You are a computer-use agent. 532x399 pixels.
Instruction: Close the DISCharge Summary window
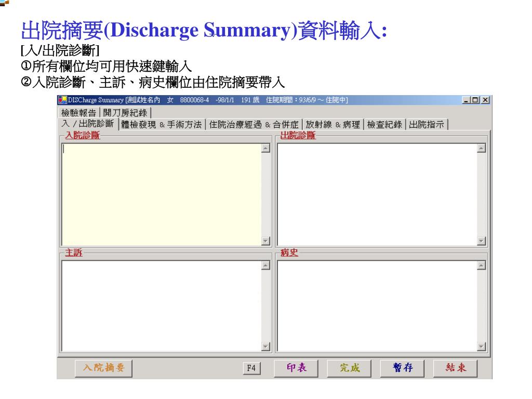486,100
